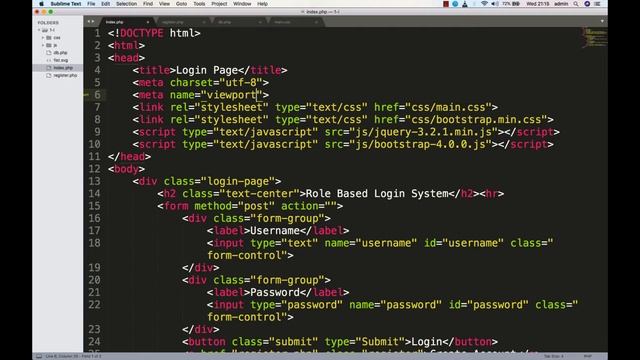Click 'js/bootstrap-4.0.0.js' src value

click(x=420, y=144)
